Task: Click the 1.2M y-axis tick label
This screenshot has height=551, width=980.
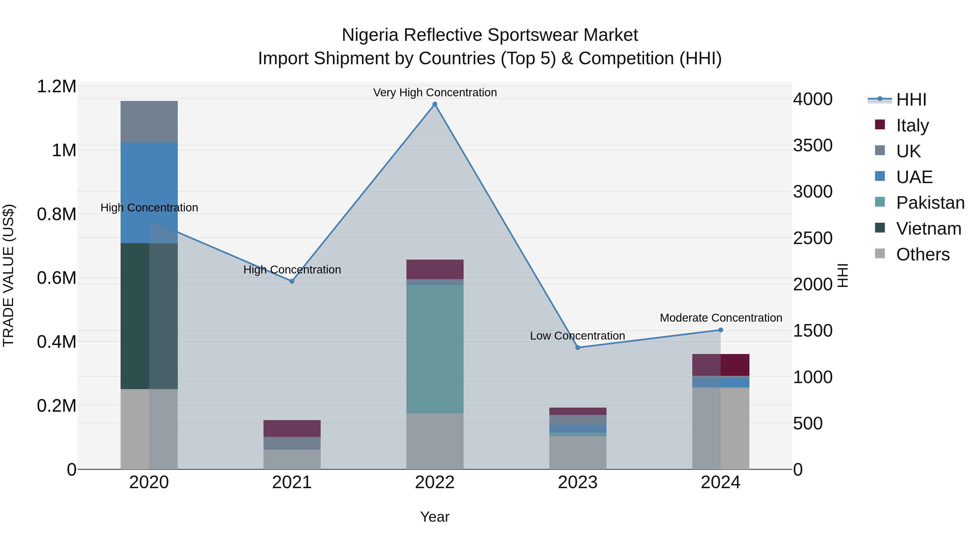Action: tap(57, 86)
